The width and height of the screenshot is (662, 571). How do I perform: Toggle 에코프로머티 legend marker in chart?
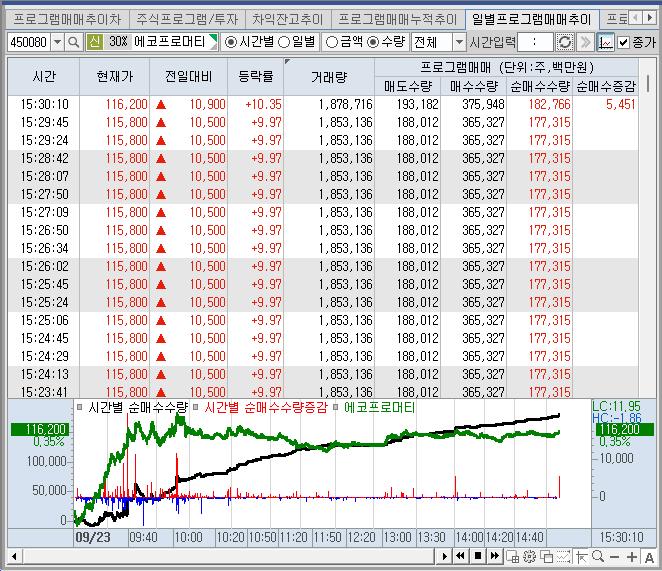pos(335,408)
